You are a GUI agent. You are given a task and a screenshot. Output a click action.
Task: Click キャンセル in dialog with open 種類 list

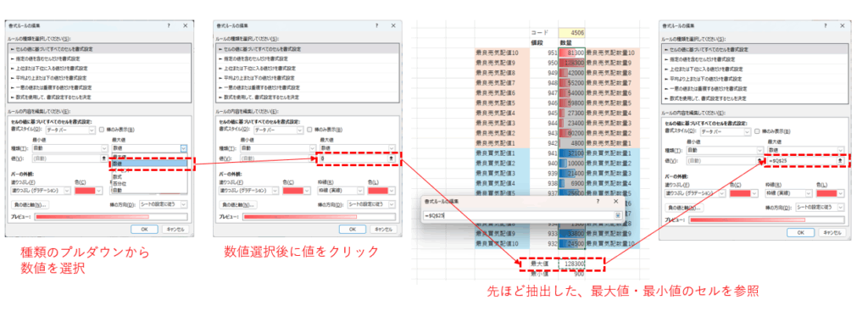175,229
